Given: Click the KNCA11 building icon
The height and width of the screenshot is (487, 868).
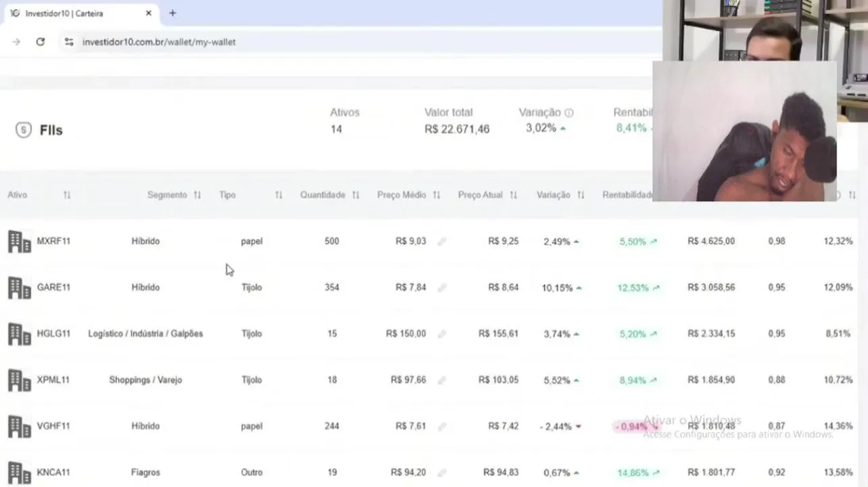Looking at the screenshot, I should click(19, 473).
